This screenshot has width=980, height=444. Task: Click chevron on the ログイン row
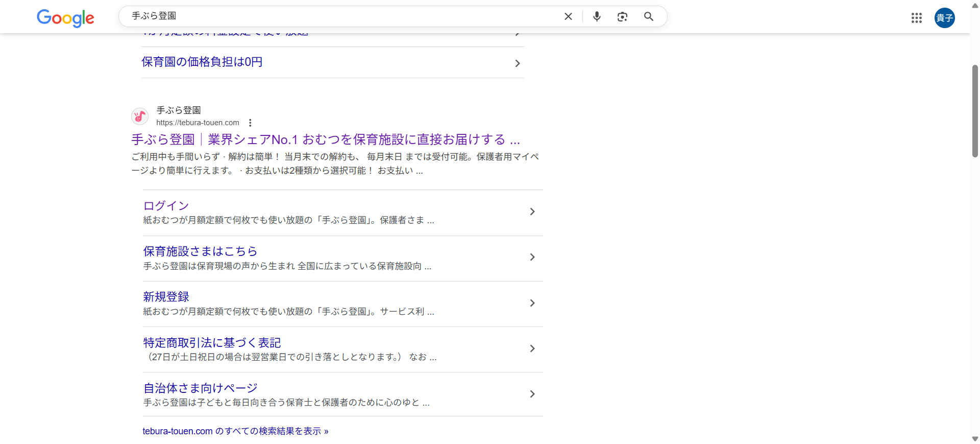[x=532, y=212]
